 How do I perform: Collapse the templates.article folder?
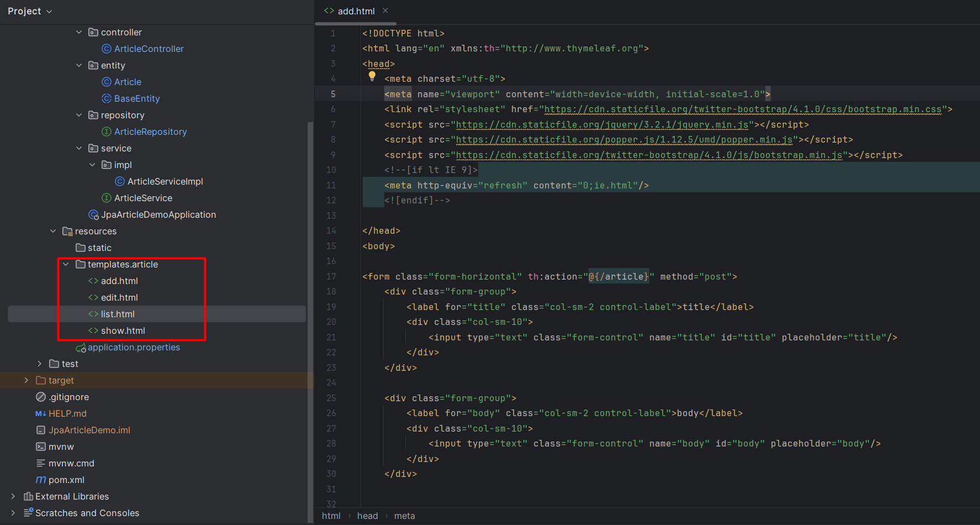(66, 264)
